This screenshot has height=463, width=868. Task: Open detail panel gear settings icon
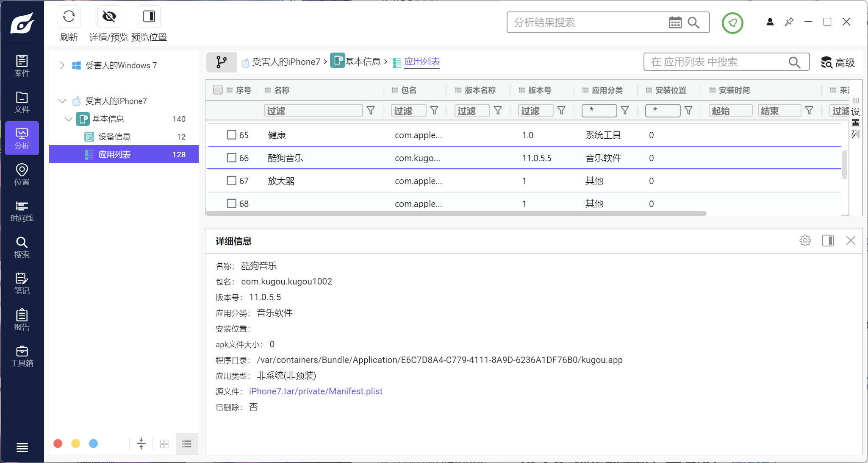click(805, 241)
